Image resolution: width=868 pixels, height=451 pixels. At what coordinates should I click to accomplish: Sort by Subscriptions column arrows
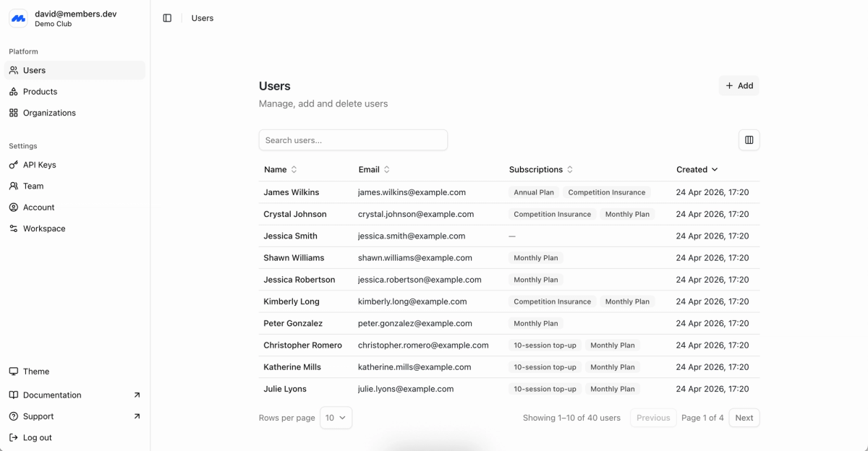570,170
